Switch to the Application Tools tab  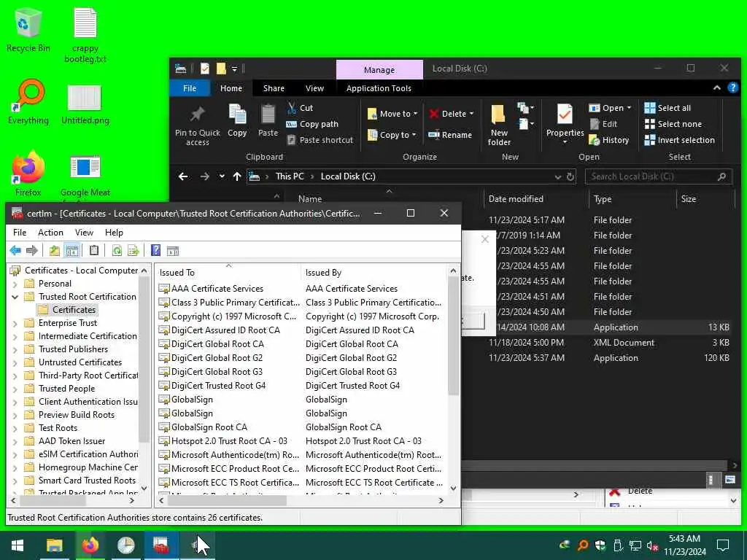point(379,88)
